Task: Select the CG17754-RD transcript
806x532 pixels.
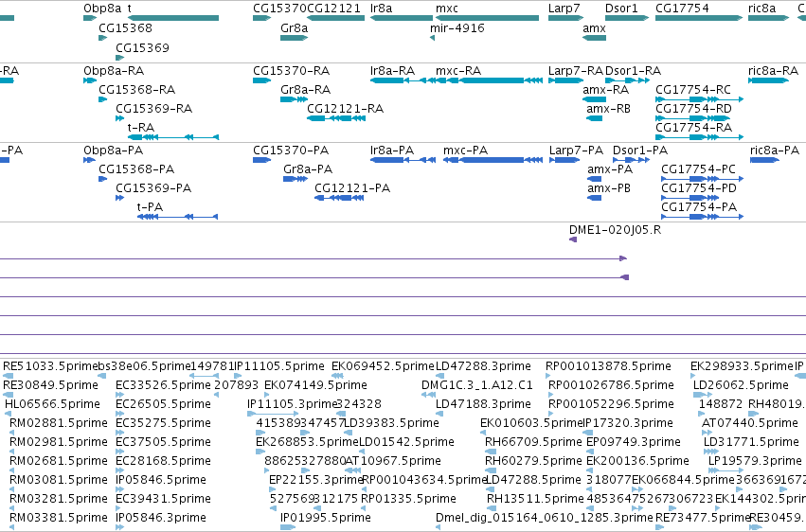Action: coord(692,118)
